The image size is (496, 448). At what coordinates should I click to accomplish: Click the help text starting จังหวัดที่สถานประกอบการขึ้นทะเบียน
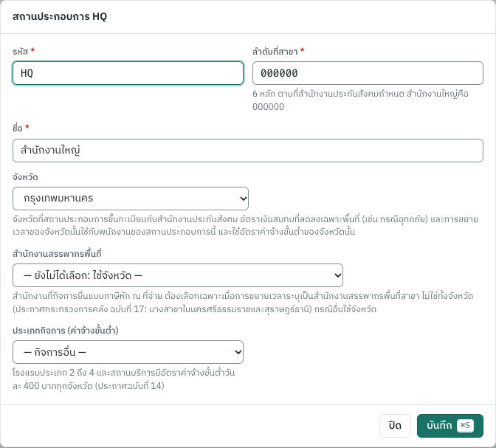[246, 225]
